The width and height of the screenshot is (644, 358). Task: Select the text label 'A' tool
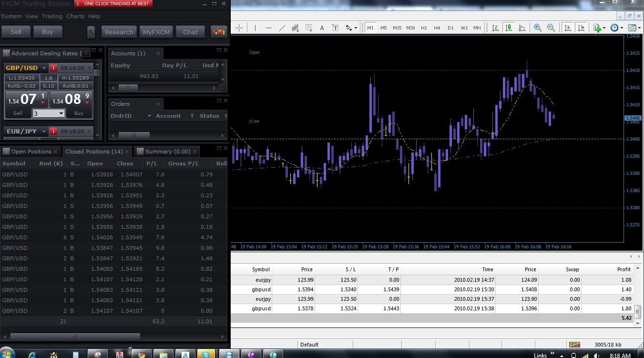pyautogui.click(x=322, y=28)
